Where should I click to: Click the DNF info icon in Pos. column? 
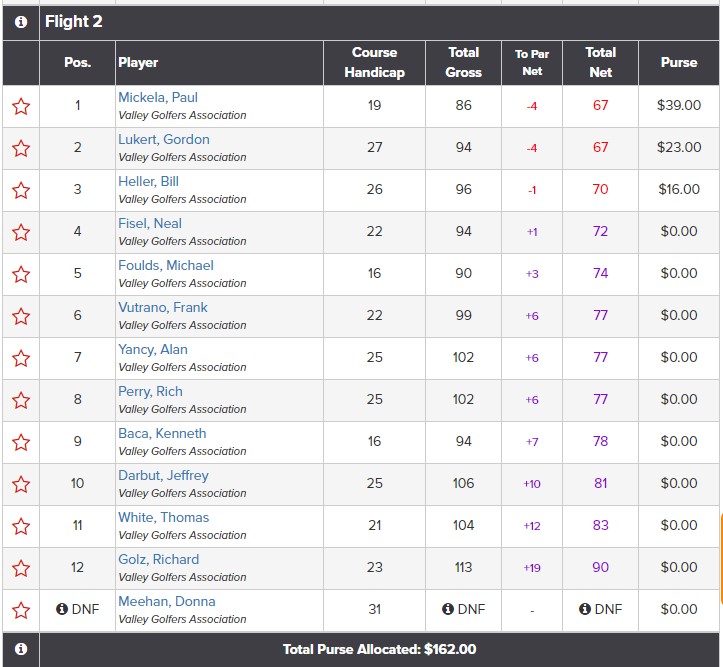(62, 609)
